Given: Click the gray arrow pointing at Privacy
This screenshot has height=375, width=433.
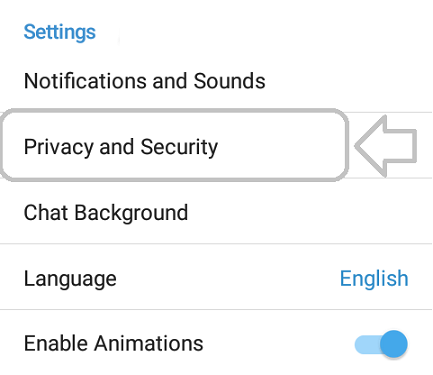Looking at the screenshot, I should 386,146.
